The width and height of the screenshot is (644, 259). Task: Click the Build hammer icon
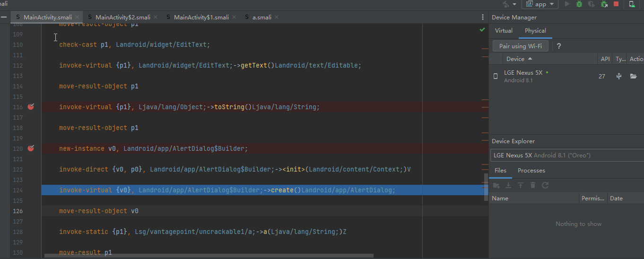506,4
